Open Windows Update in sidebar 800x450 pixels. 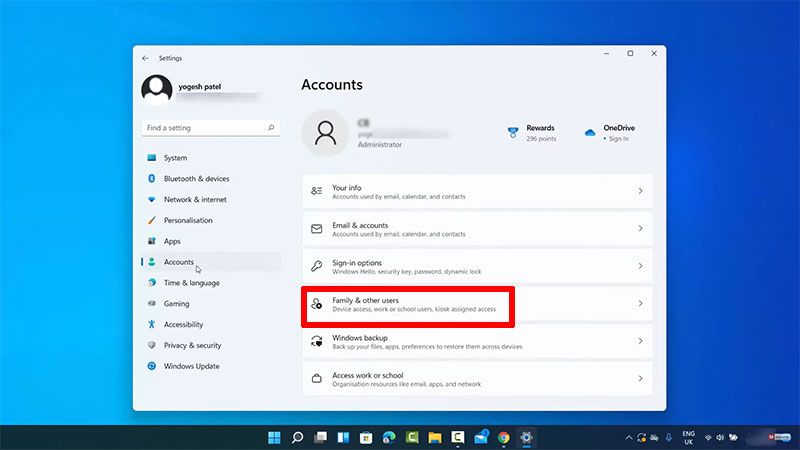pos(211,366)
